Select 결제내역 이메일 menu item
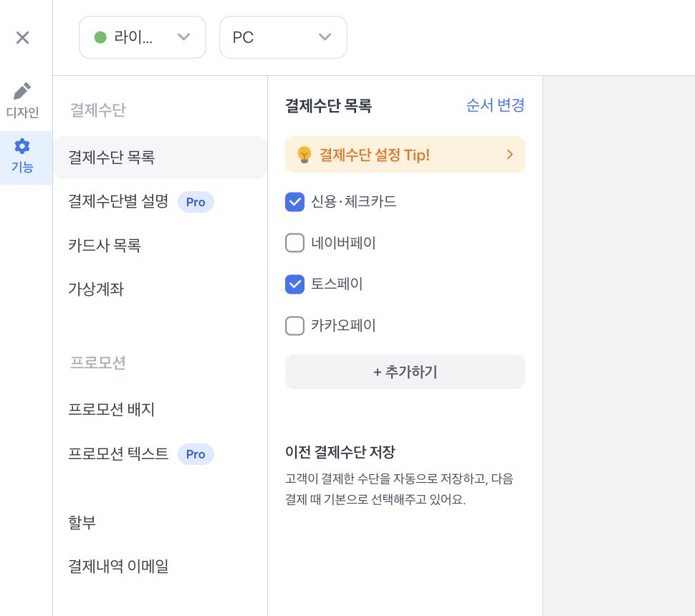The width and height of the screenshot is (695, 616). tap(118, 567)
